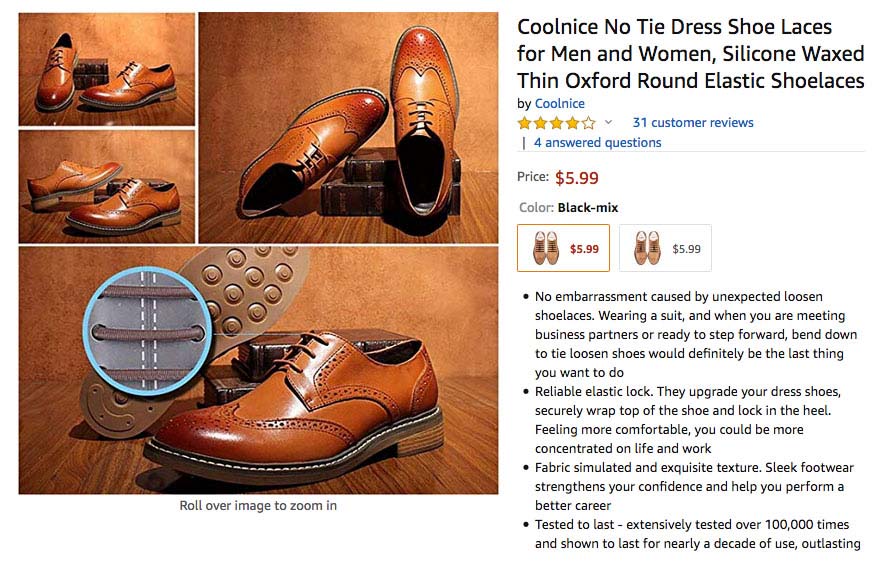This screenshot has height=565, width=885.
Task: Click the shoe icon in the unselected swatch
Action: [647, 248]
